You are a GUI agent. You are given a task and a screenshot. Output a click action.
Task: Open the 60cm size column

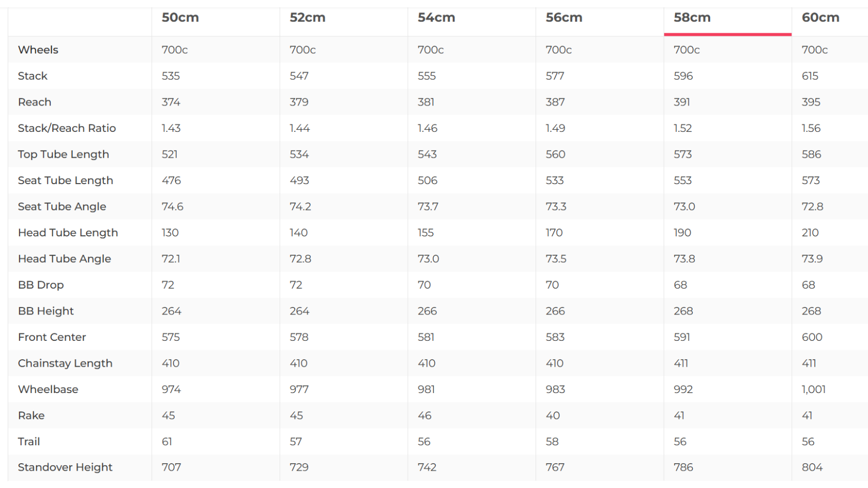(x=820, y=17)
